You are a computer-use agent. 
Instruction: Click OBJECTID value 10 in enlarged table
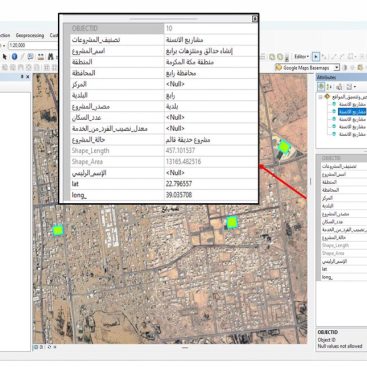click(x=169, y=28)
